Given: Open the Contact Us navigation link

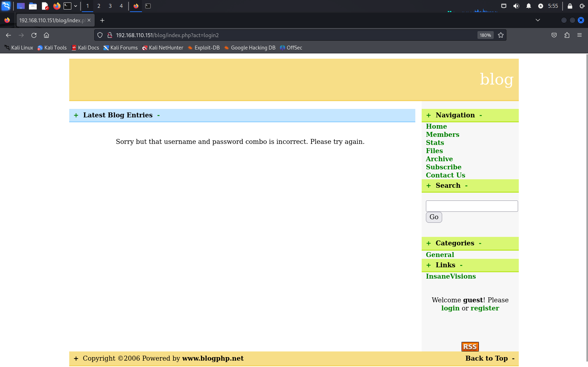Looking at the screenshot, I should coord(446,175).
